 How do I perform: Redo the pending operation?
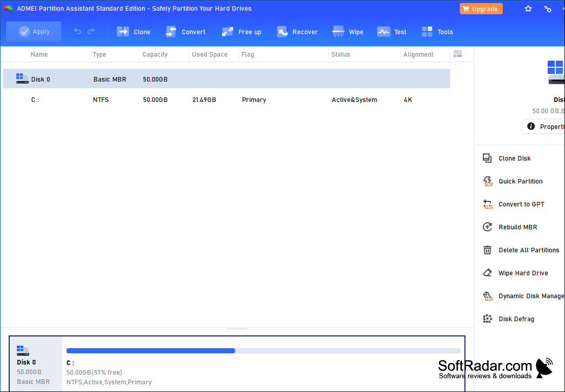(91, 31)
